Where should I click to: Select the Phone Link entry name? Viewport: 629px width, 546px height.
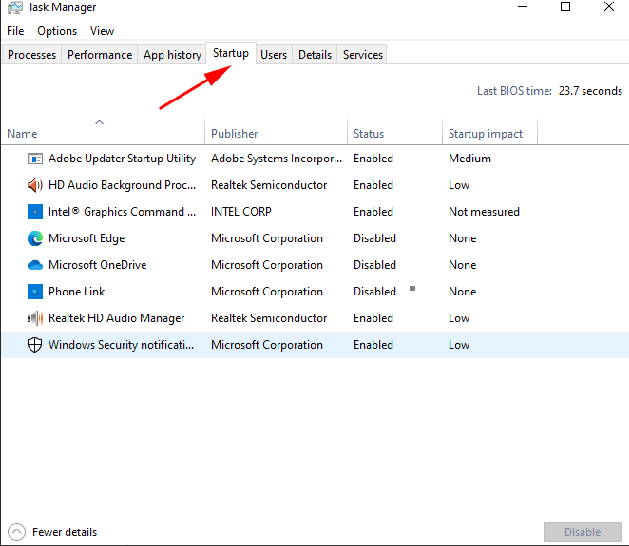76,291
